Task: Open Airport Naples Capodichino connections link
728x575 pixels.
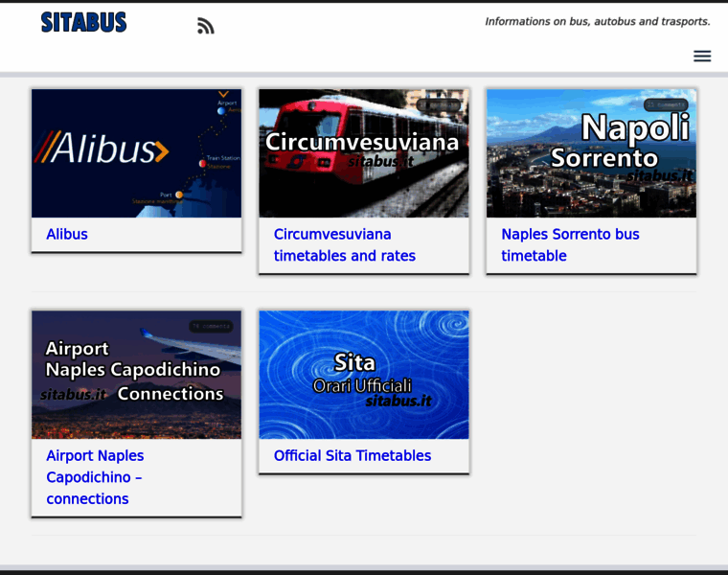Action: coord(95,477)
